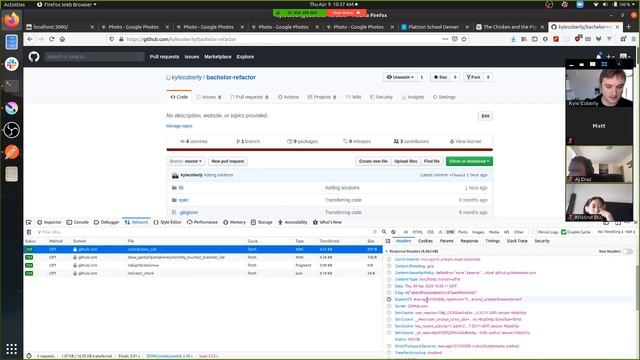The image size is (640, 360).
Task: Open the lib folder
Action: click(x=181, y=188)
